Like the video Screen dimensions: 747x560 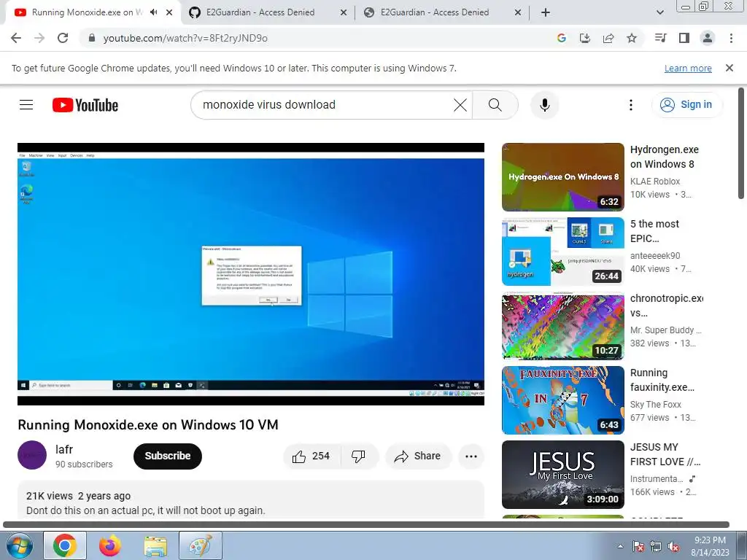pos(311,456)
